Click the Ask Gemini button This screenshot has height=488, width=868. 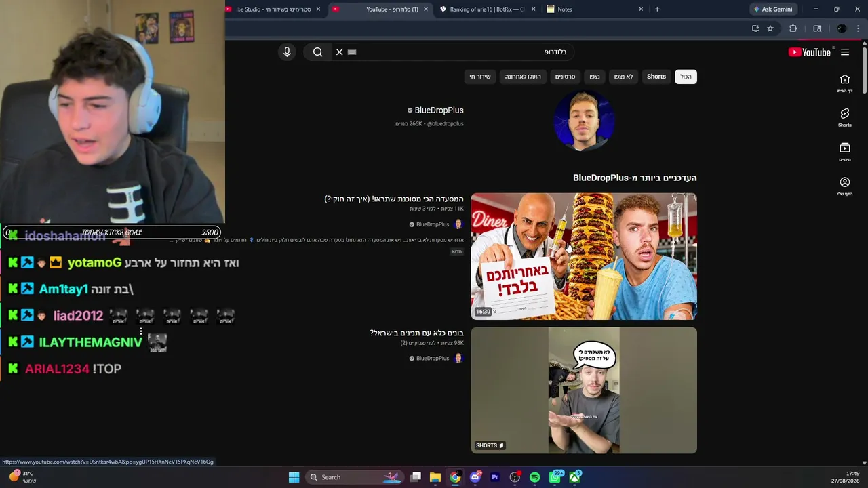point(772,9)
